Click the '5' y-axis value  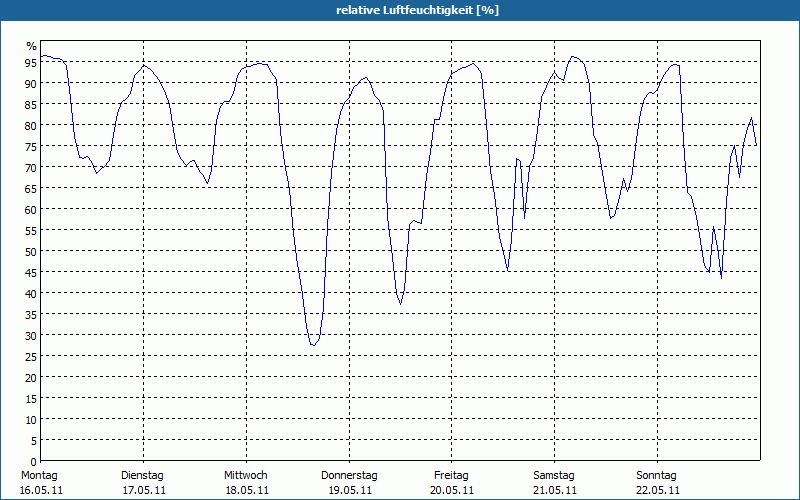click(34, 441)
